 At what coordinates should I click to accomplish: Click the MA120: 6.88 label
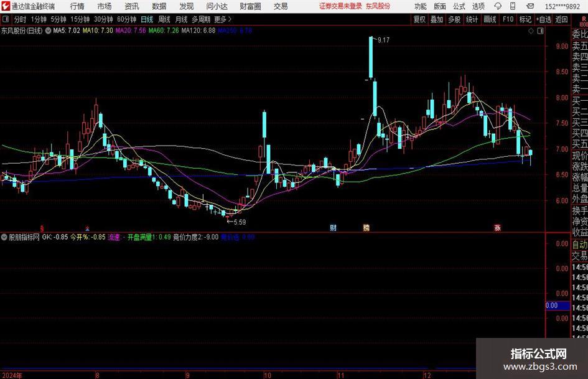point(198,30)
